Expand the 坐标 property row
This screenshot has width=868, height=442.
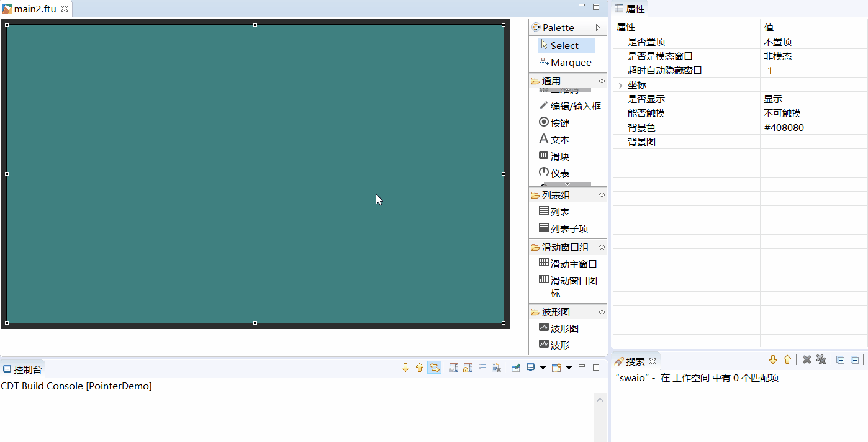pos(620,85)
